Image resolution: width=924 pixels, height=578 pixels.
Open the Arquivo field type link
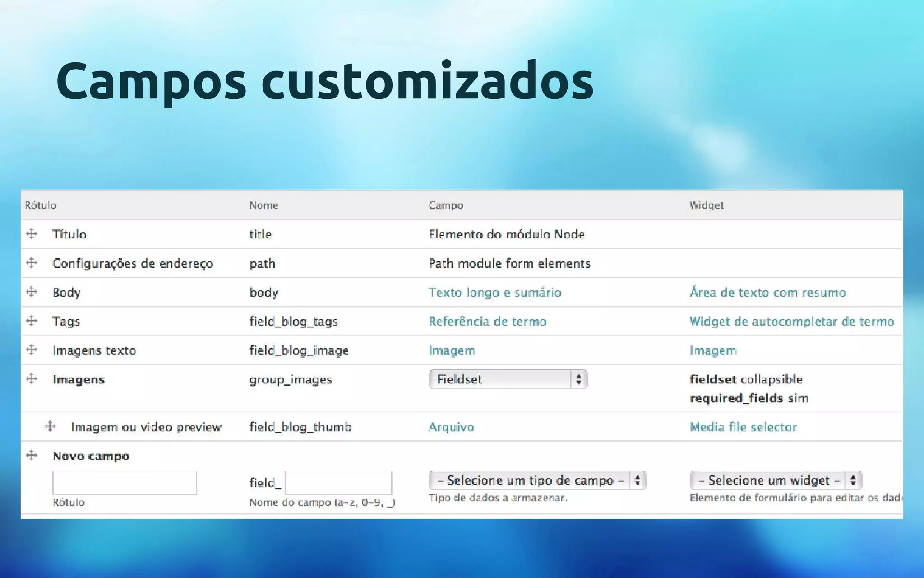pyautogui.click(x=451, y=427)
